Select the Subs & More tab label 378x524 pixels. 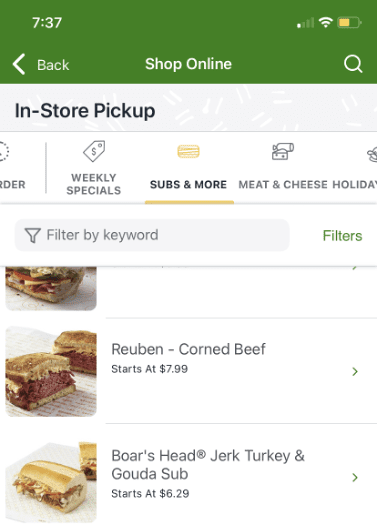tap(188, 184)
